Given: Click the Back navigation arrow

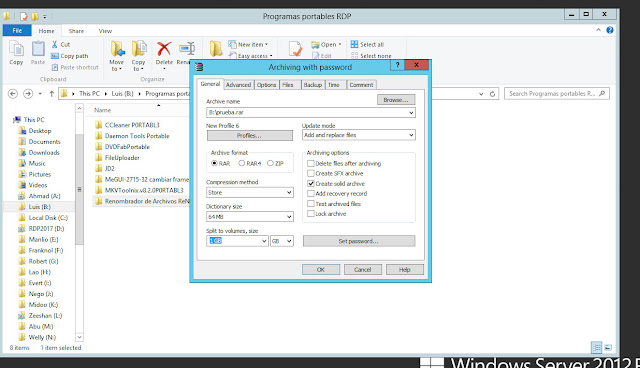Looking at the screenshot, I should (x=13, y=94).
